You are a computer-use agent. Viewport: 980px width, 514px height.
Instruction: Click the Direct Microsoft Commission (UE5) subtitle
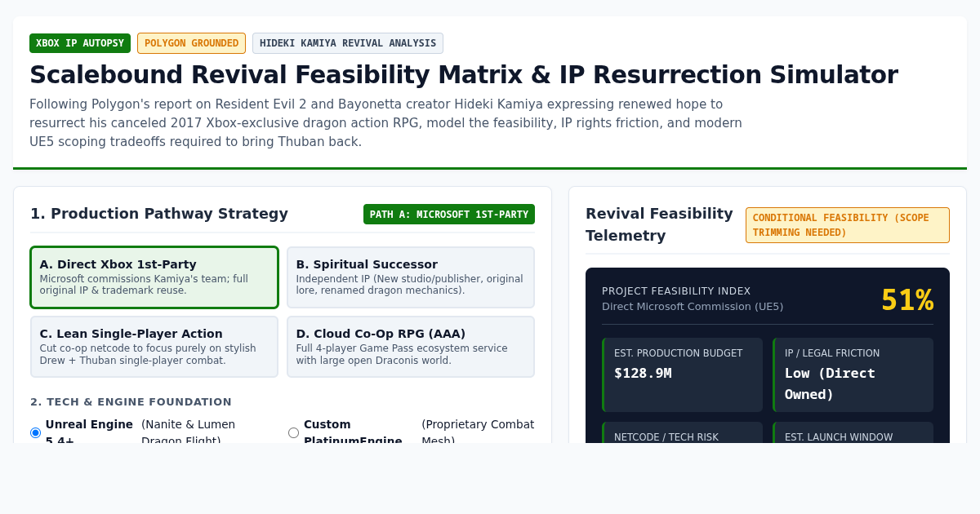coord(693,307)
